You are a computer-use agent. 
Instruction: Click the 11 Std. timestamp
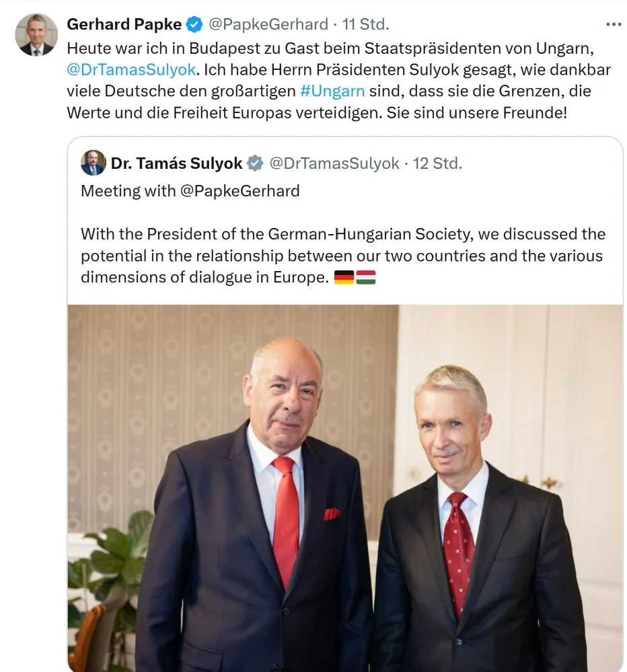[365, 24]
